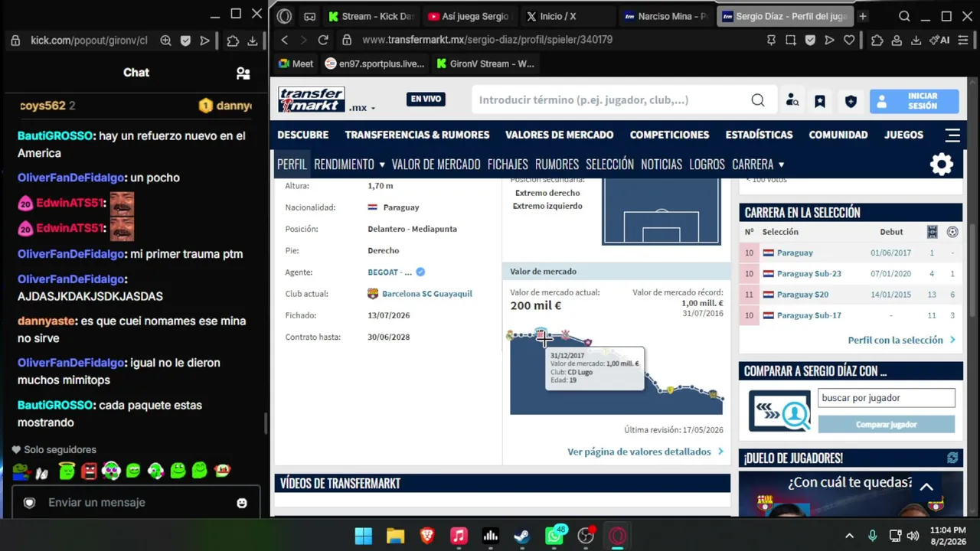Open the Perfil con la selección link
The width and height of the screenshot is (980, 551).
point(896,340)
